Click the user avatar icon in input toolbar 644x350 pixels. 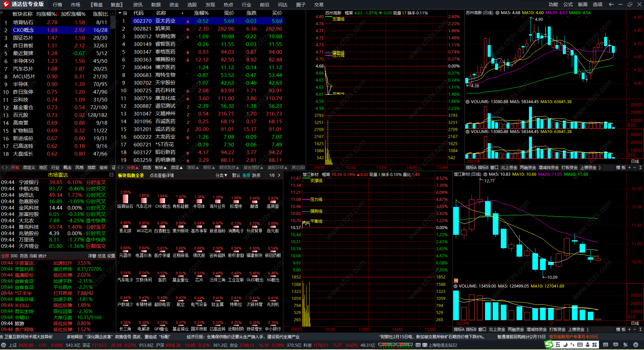click(x=588, y=345)
